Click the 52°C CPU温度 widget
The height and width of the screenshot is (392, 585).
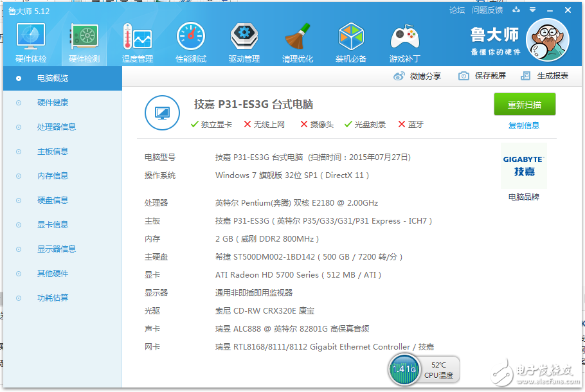click(438, 370)
